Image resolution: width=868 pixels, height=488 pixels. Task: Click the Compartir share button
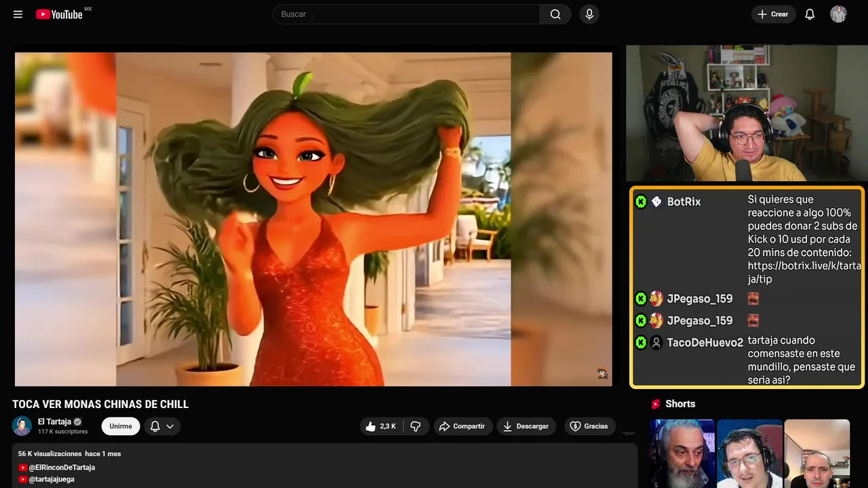(462, 426)
